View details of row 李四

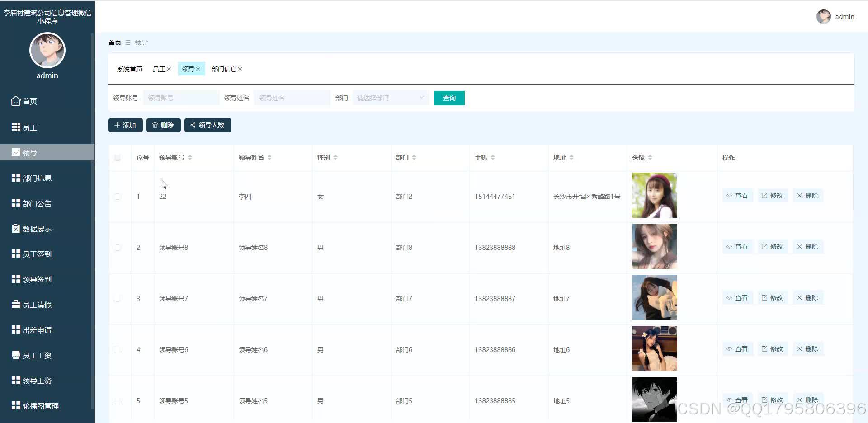point(737,196)
